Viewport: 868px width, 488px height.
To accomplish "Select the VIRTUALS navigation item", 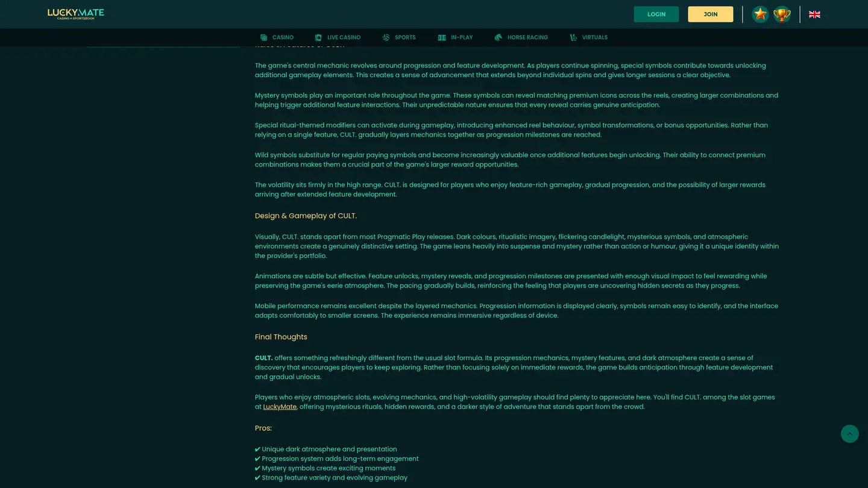I will pyautogui.click(x=589, y=37).
